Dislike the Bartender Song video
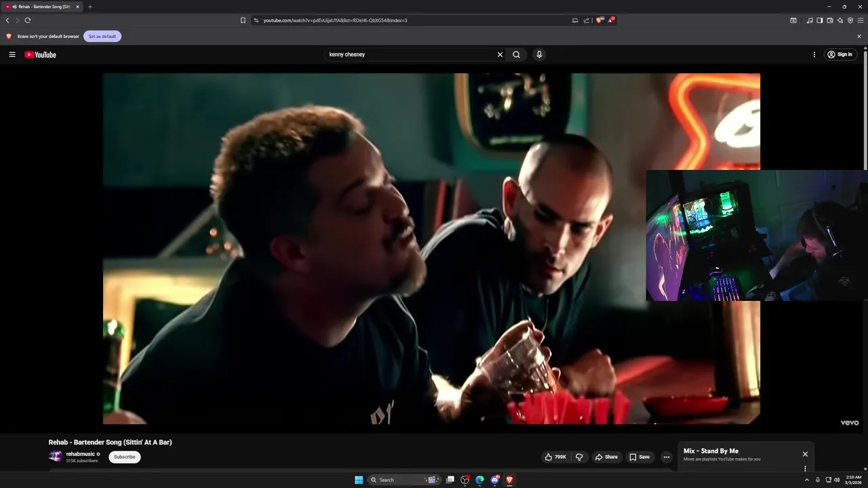 tap(579, 457)
